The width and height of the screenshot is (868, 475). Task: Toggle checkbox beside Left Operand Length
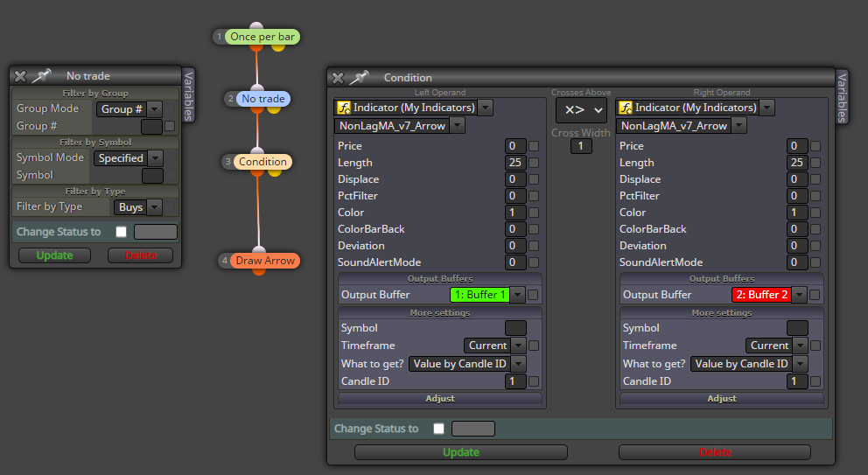[x=534, y=163]
